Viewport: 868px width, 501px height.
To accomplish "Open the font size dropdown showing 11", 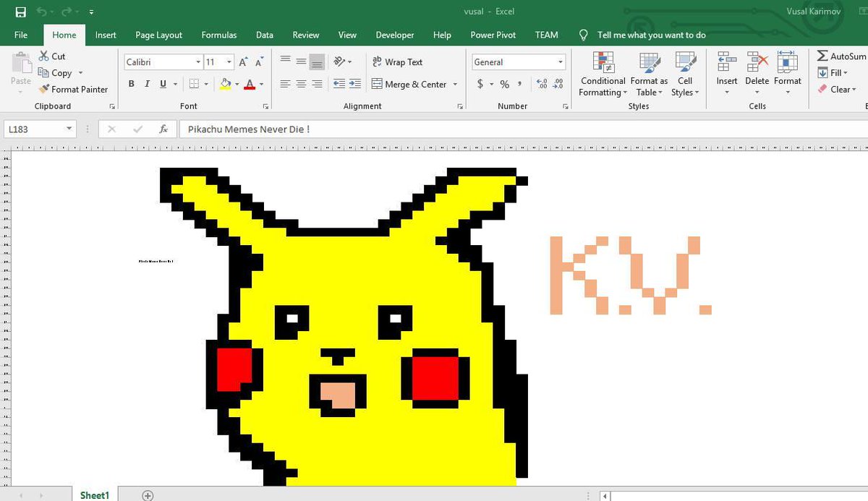I will (229, 62).
